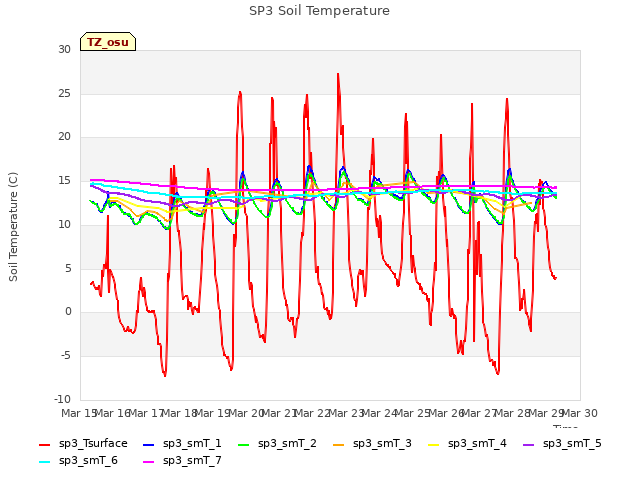Click the sp3_smT_6 legend label
Screen dimensions: 640x480
(x=88, y=460)
